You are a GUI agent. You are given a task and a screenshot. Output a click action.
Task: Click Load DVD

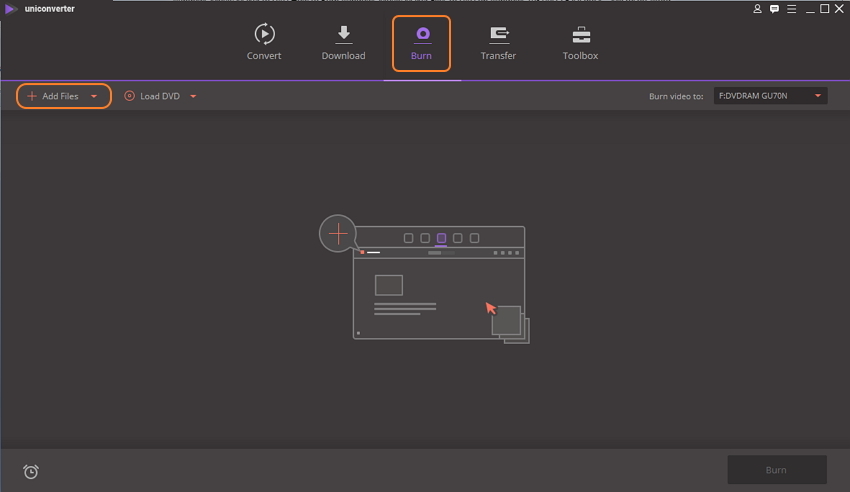pyautogui.click(x=152, y=96)
